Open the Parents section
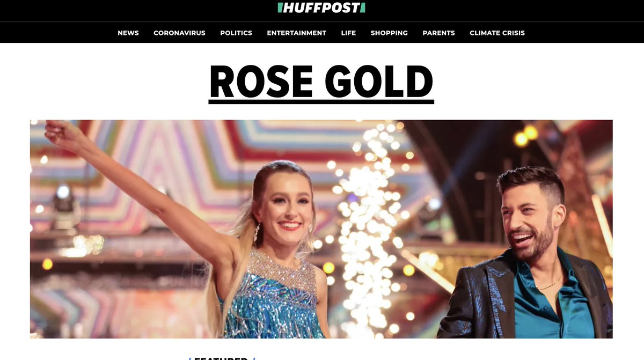 (438, 33)
